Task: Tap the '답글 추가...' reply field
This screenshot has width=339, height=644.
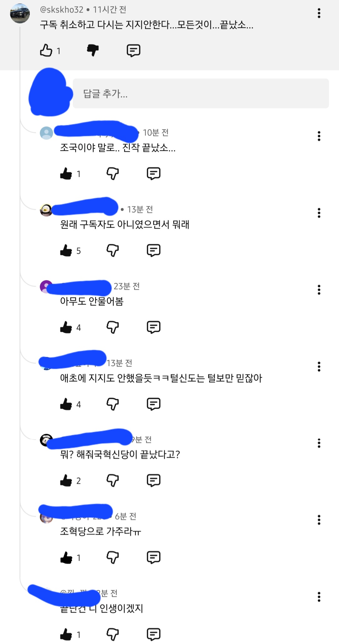Action: [x=201, y=93]
